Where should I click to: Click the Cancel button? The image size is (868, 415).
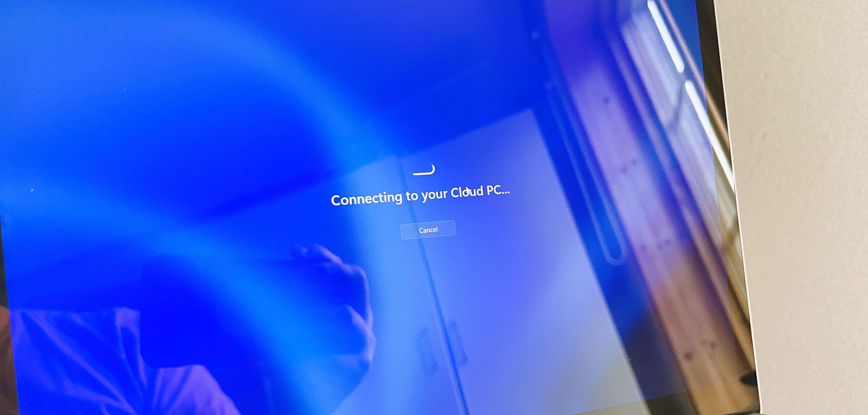429,230
